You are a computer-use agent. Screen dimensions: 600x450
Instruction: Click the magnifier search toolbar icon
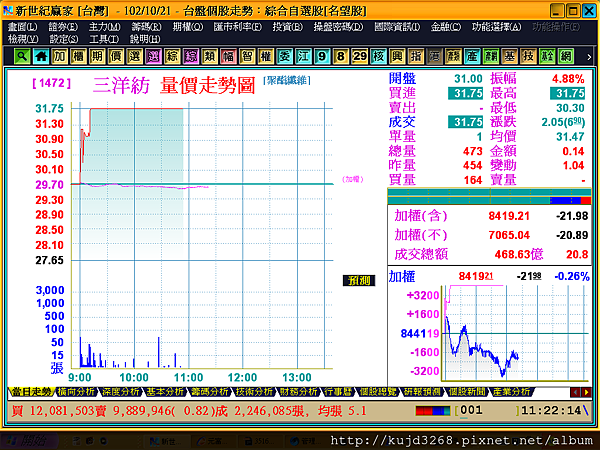pos(22,57)
